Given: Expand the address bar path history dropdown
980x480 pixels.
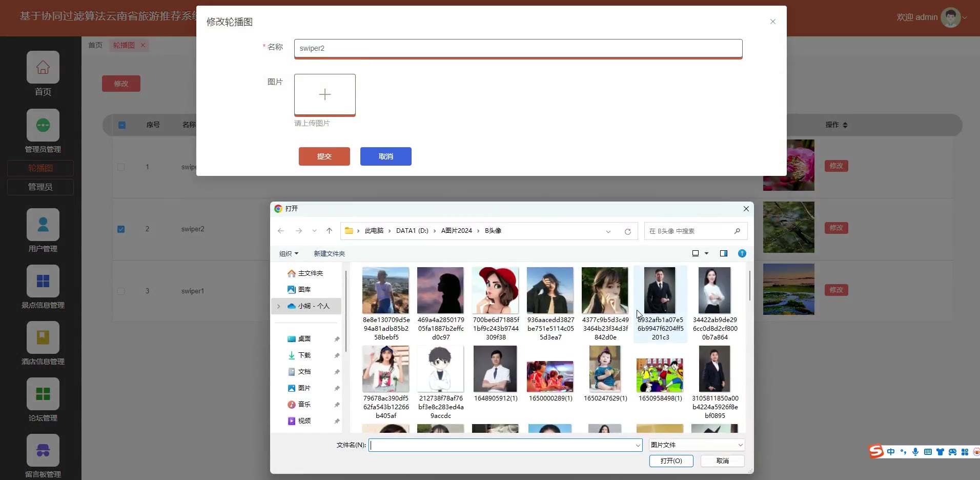Looking at the screenshot, I should [x=608, y=231].
